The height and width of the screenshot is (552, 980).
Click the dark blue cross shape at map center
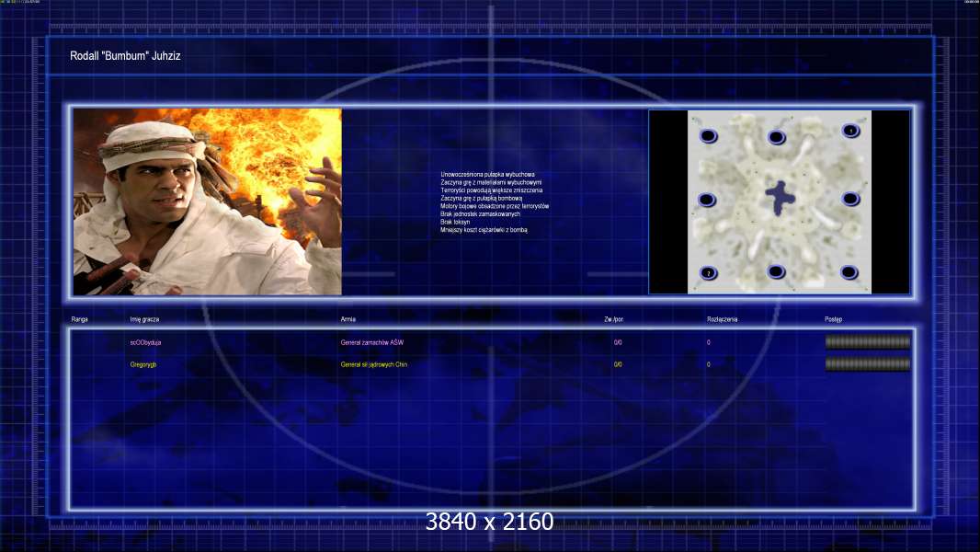point(780,198)
